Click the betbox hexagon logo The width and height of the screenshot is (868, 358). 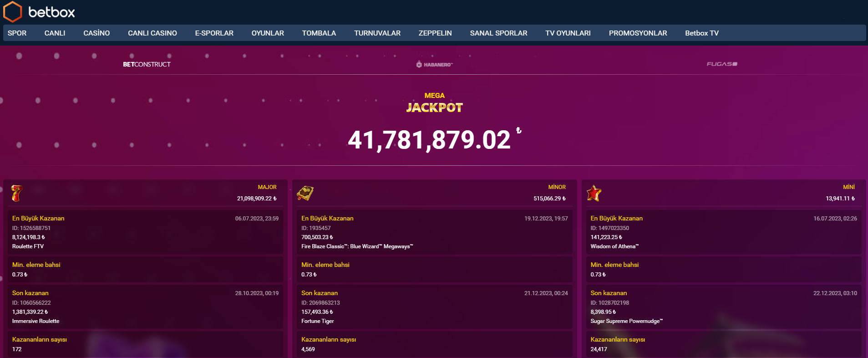point(12,12)
